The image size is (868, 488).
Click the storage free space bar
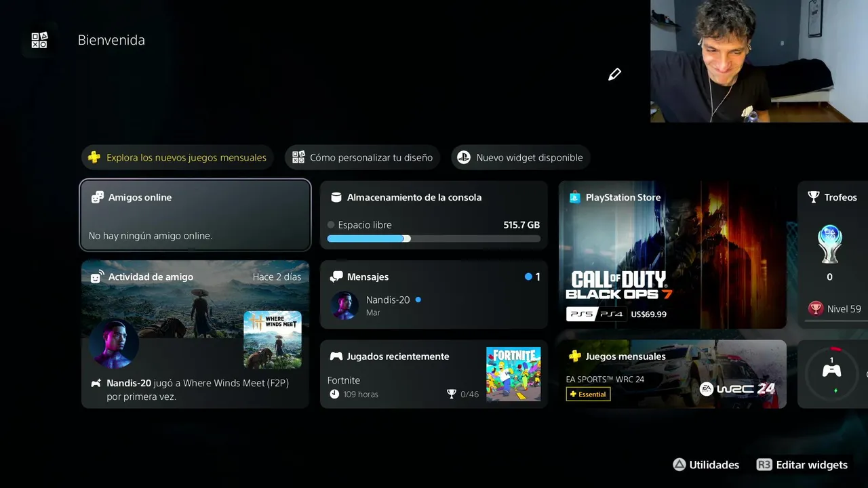(433, 239)
